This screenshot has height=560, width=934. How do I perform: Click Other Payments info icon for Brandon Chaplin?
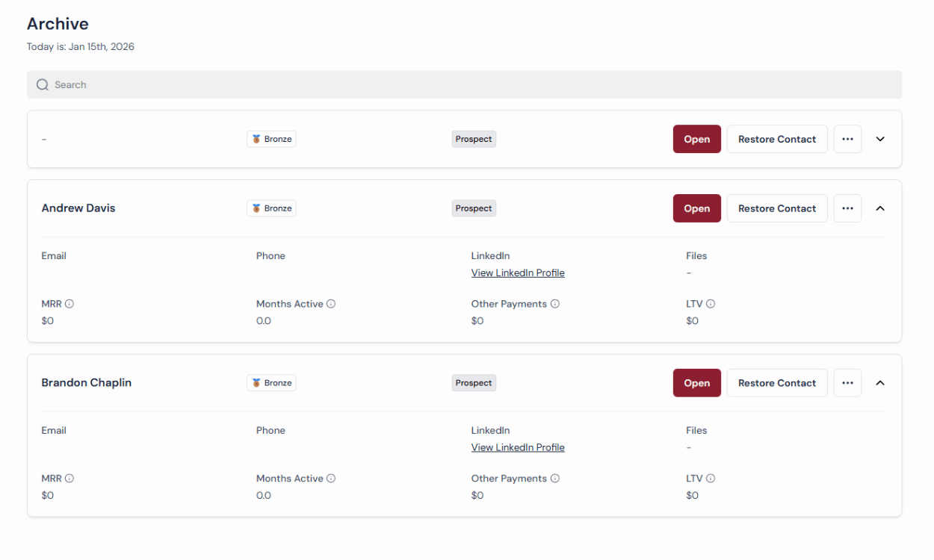[555, 479]
